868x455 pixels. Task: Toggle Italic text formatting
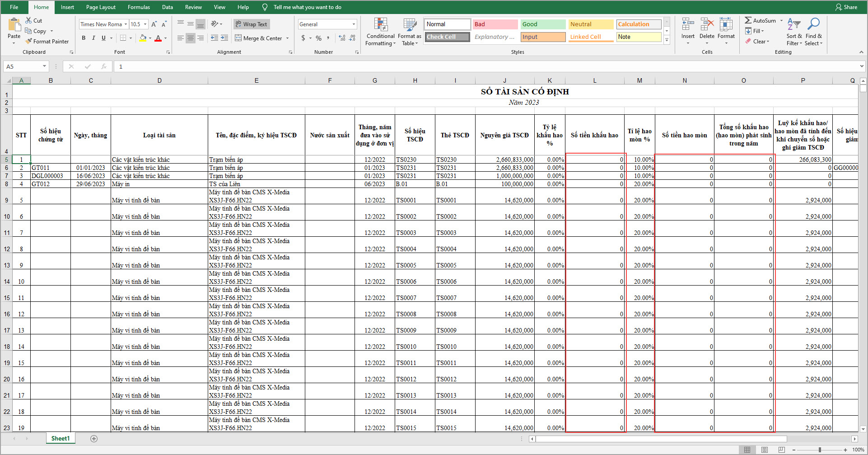point(93,38)
